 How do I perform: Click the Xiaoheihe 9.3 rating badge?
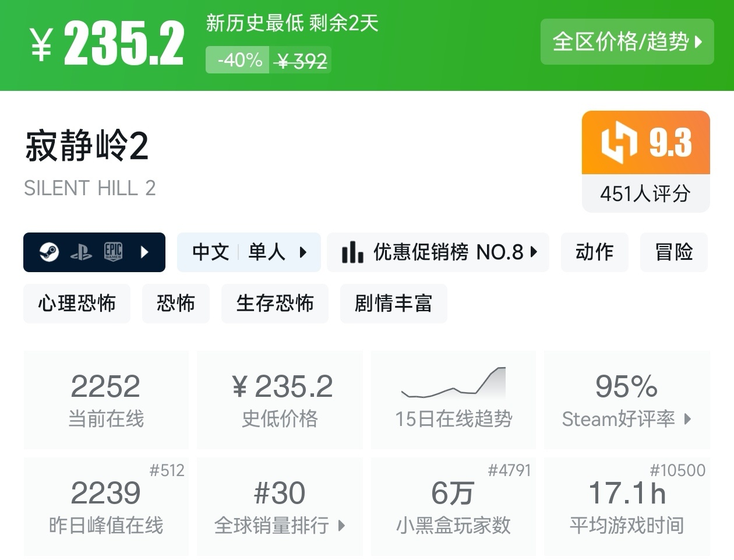point(645,143)
